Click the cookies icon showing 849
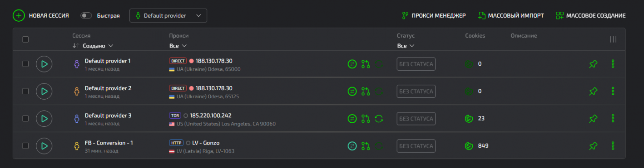 [468, 146]
